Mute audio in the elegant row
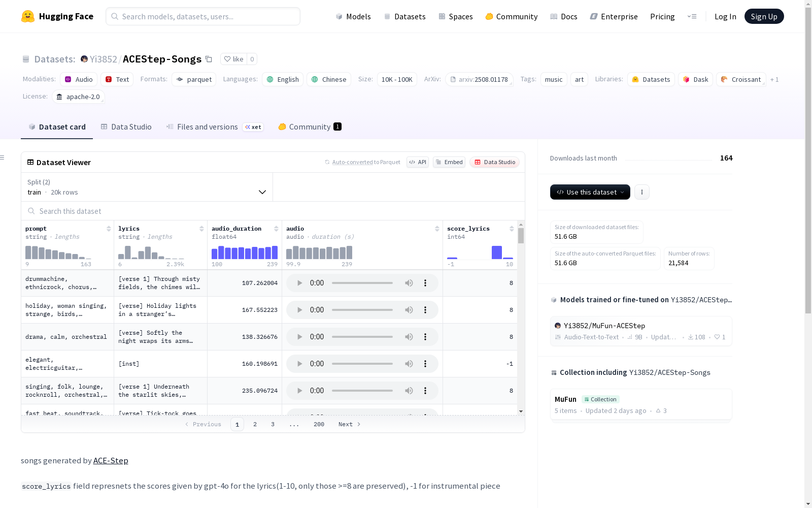This screenshot has width=812, height=508. tap(409, 364)
